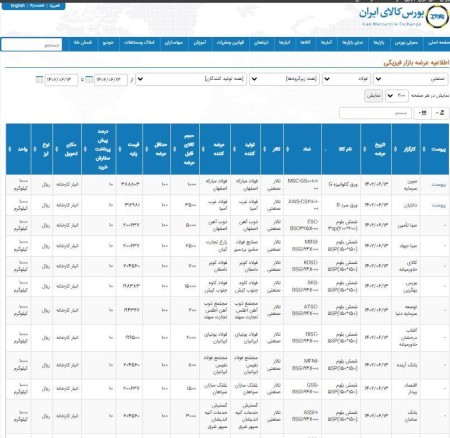This screenshot has width=450, height=438.
Task: Switch site language to English
Action: click(x=17, y=6)
